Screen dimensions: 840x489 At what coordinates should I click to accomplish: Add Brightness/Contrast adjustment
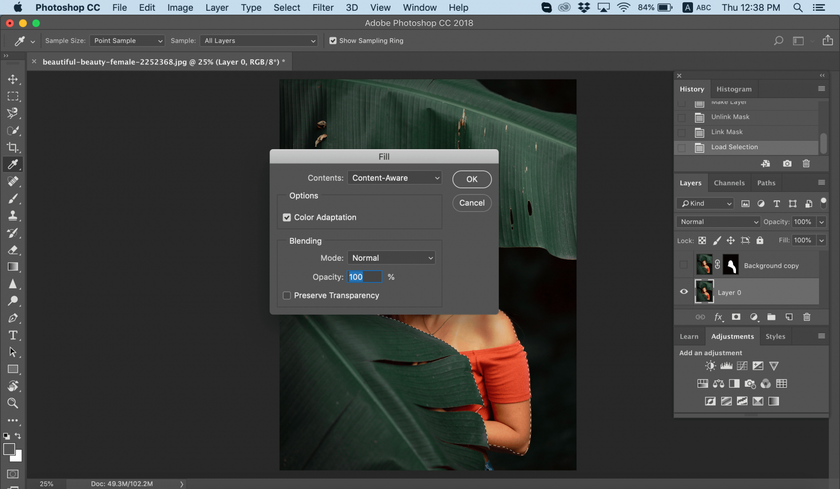click(x=710, y=366)
